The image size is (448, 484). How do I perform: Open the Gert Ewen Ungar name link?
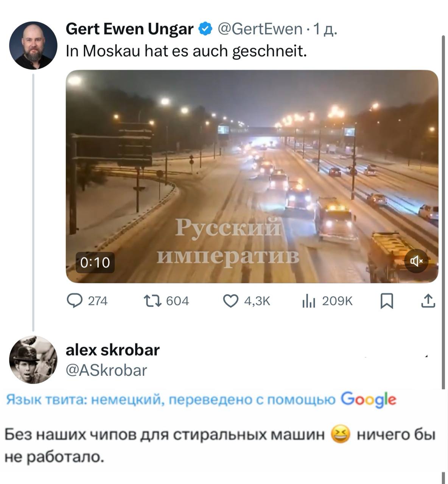tap(130, 29)
